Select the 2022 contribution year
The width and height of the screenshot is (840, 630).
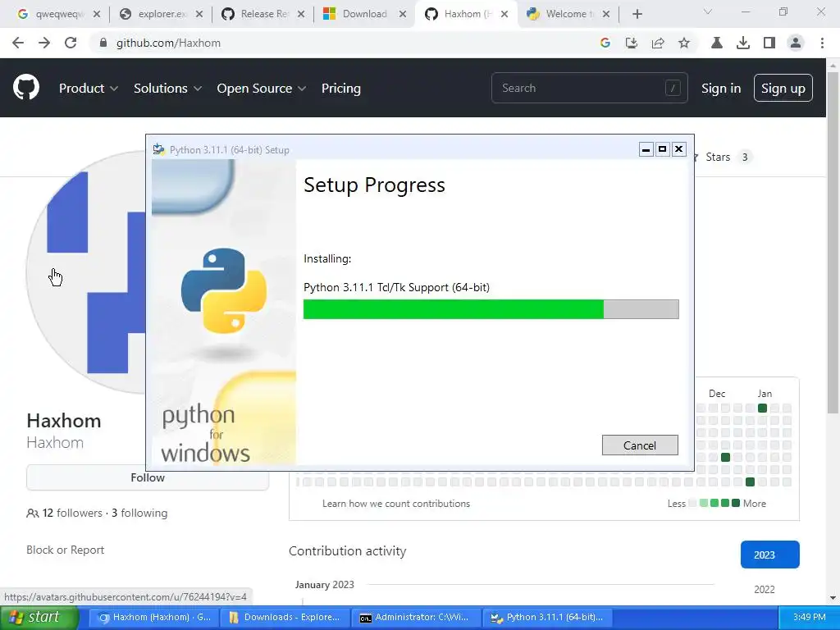(x=764, y=589)
